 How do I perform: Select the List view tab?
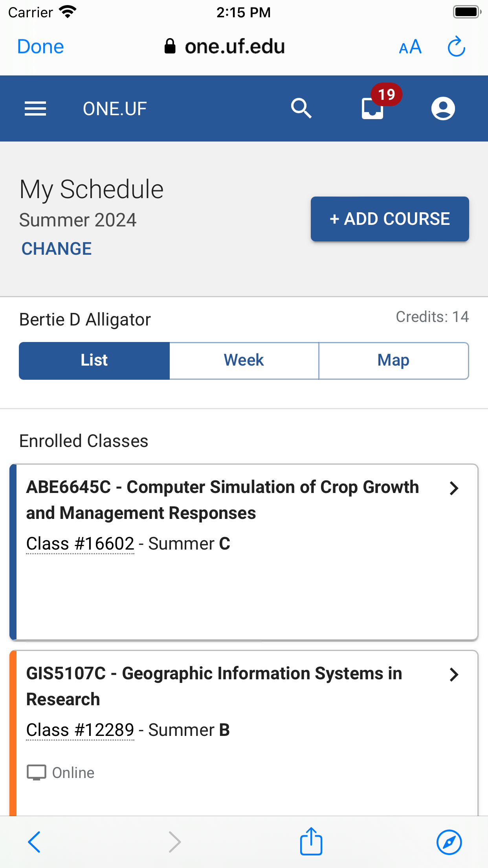click(94, 360)
